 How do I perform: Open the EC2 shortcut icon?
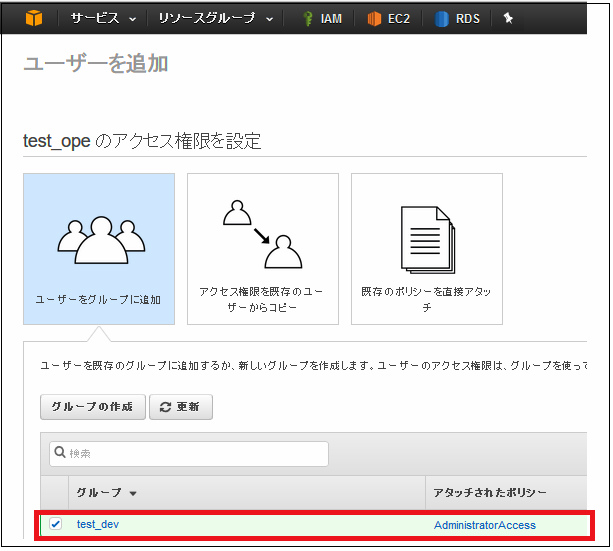[374, 19]
